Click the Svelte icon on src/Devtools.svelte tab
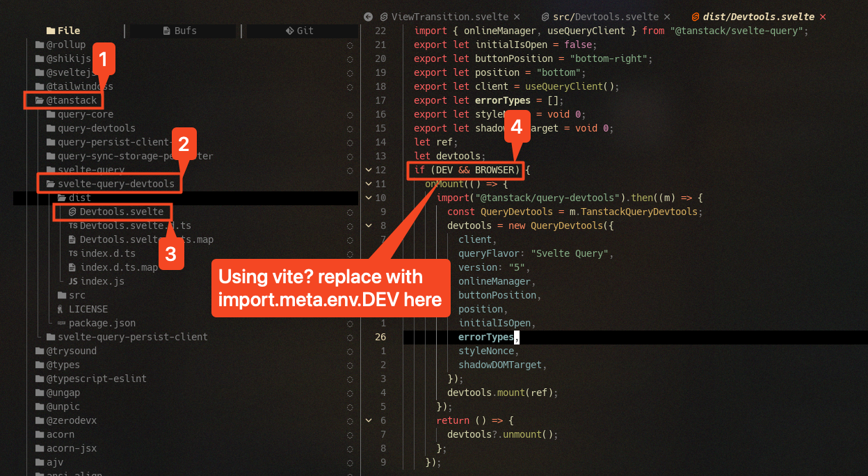Screen dimensions: 868x476 click(x=545, y=17)
